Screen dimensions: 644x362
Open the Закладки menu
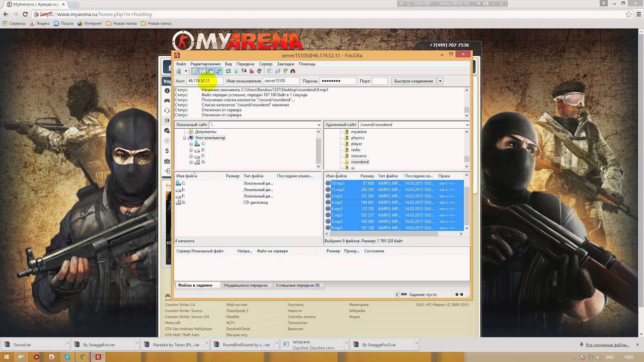(x=285, y=64)
